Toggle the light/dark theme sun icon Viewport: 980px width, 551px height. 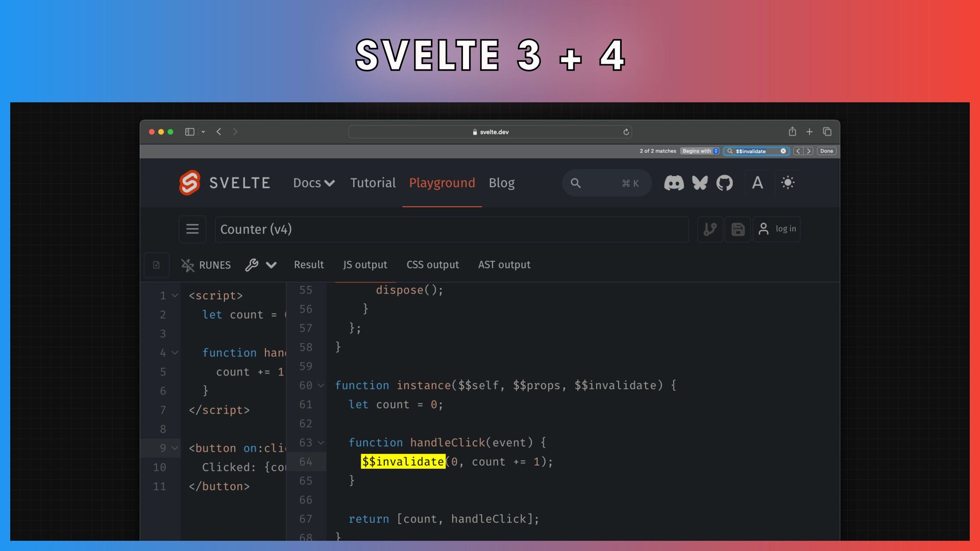tap(788, 183)
